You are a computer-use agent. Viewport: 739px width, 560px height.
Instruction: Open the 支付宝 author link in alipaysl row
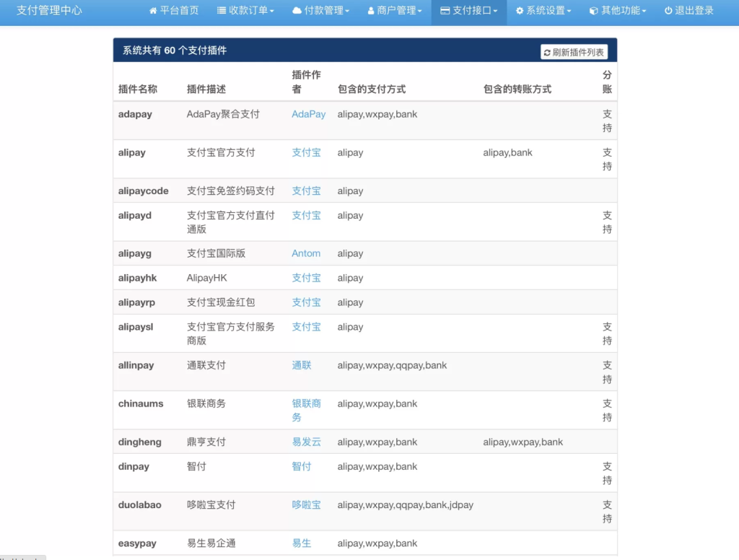[x=306, y=327]
